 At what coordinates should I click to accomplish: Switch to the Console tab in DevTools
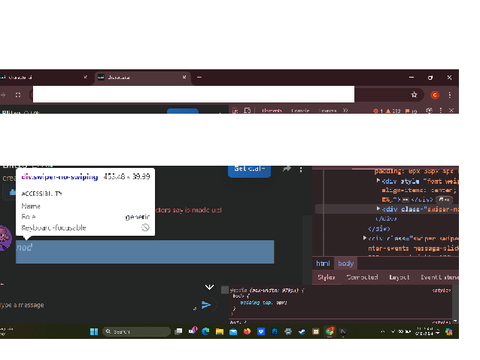point(300,111)
